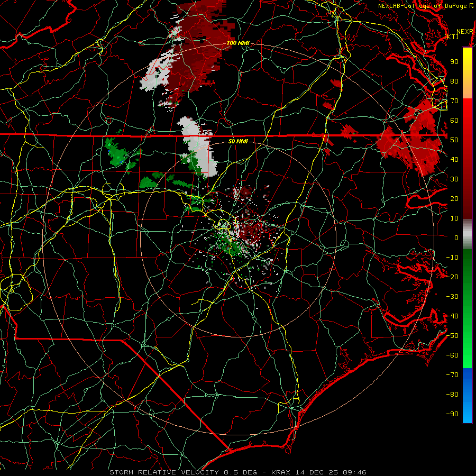Click the 50 value on velocity scale
This screenshot has height=476, width=476.
(454, 140)
